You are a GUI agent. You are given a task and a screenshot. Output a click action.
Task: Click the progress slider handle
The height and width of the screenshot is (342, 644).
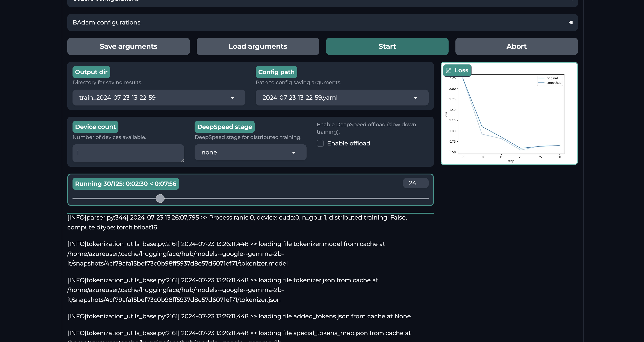point(160,198)
